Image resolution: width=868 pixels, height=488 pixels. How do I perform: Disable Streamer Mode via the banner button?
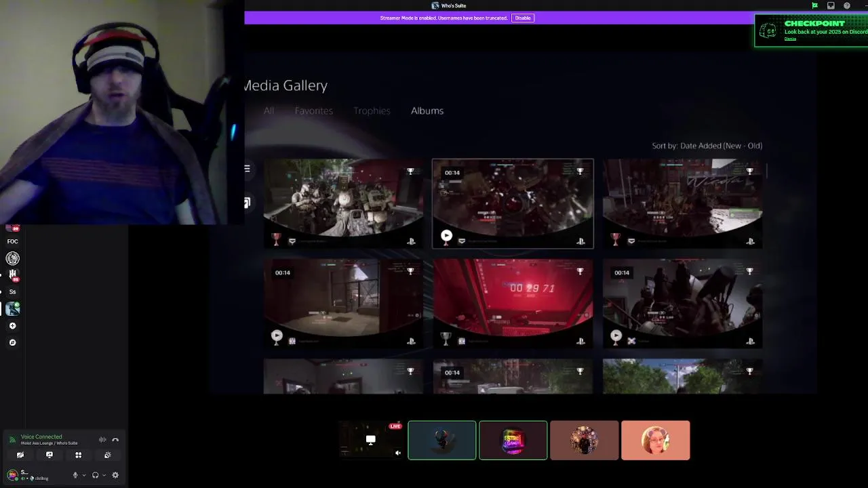(x=523, y=18)
